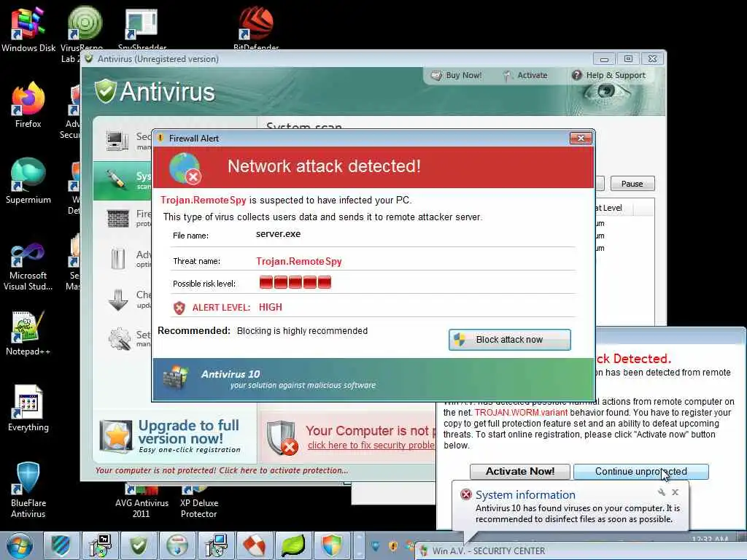Choose Continue unprotected in Win A.V. popup
The height and width of the screenshot is (560, 747).
click(640, 472)
